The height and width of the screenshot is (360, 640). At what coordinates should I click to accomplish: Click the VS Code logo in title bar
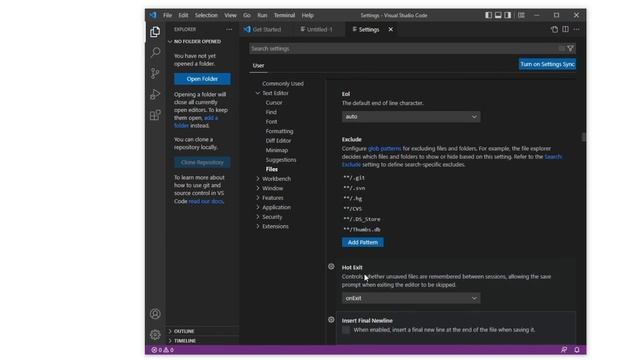point(153,15)
